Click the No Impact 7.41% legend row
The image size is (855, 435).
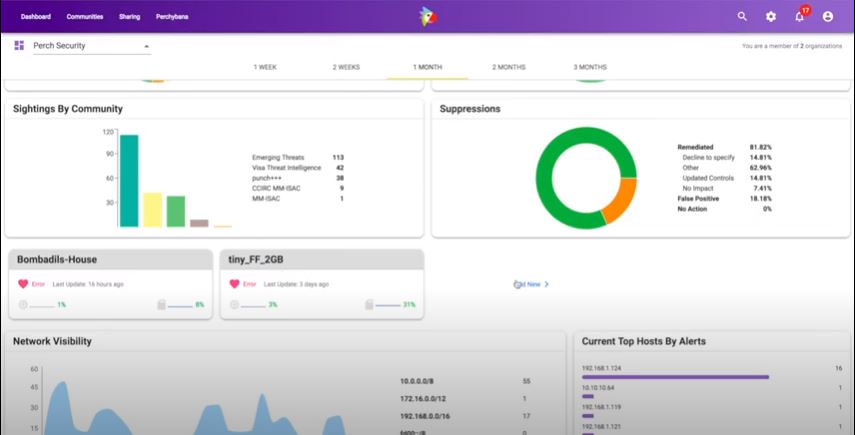click(725, 188)
